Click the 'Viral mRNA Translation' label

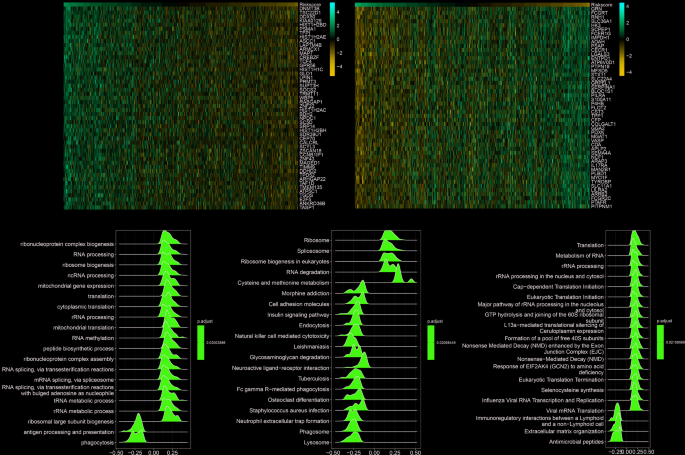[x=575, y=411]
